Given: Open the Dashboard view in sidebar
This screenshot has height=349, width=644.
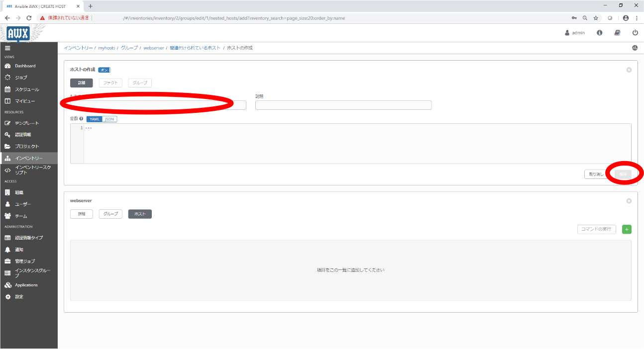Looking at the screenshot, I should 25,66.
